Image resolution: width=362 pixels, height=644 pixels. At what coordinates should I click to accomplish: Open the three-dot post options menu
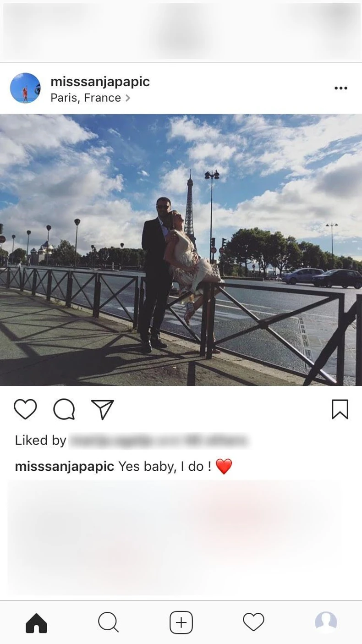pos(341,88)
